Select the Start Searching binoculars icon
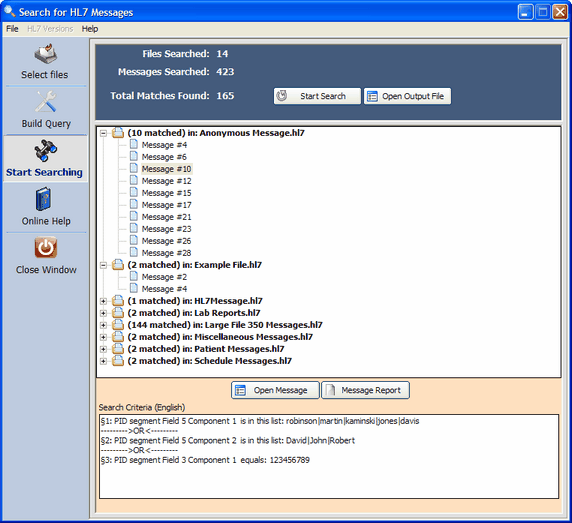 [x=46, y=150]
